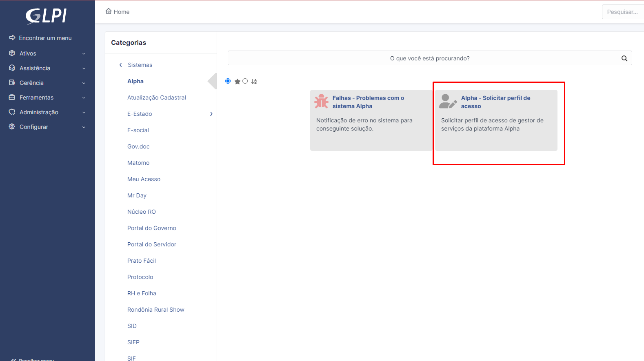Go back to Sistemas category
Screen dimensions: 644x361
pyautogui.click(x=140, y=65)
